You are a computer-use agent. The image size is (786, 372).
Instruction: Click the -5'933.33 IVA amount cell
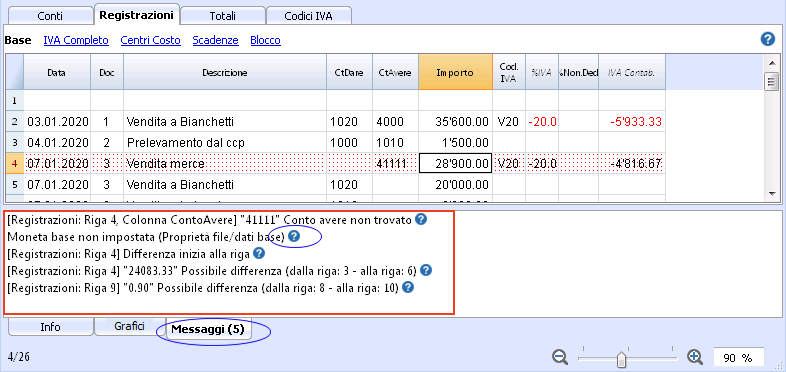coord(632,121)
